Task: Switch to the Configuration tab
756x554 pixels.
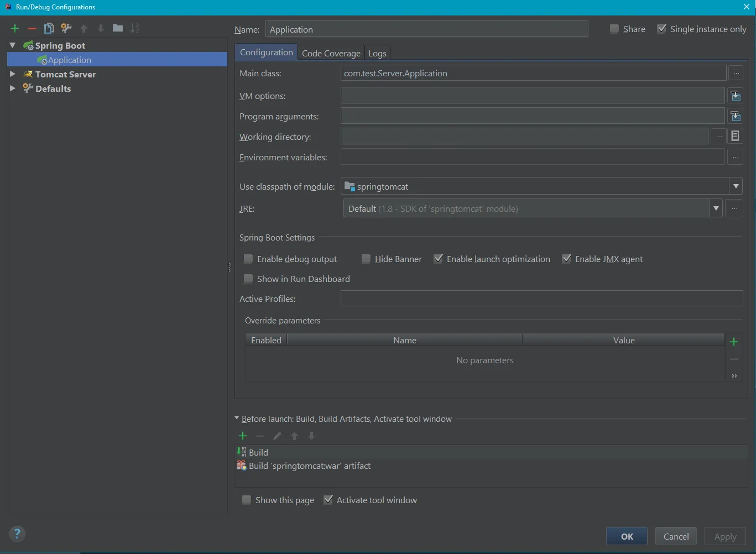Action: [x=267, y=53]
